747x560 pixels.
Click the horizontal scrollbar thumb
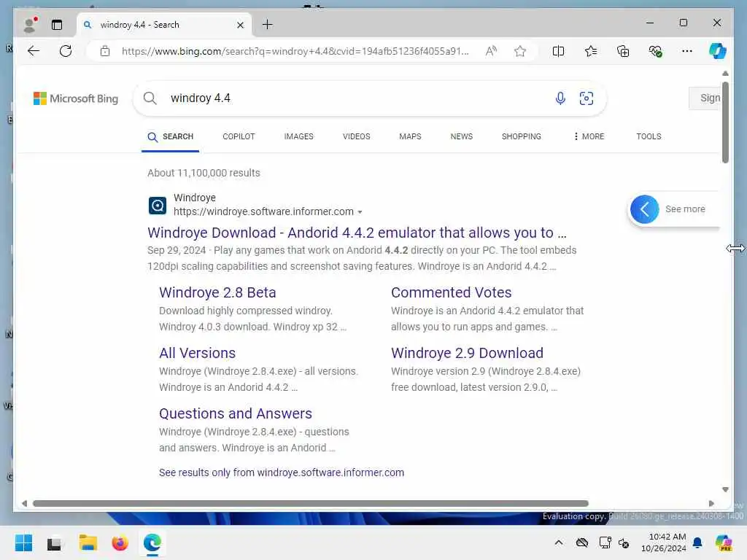click(311, 503)
